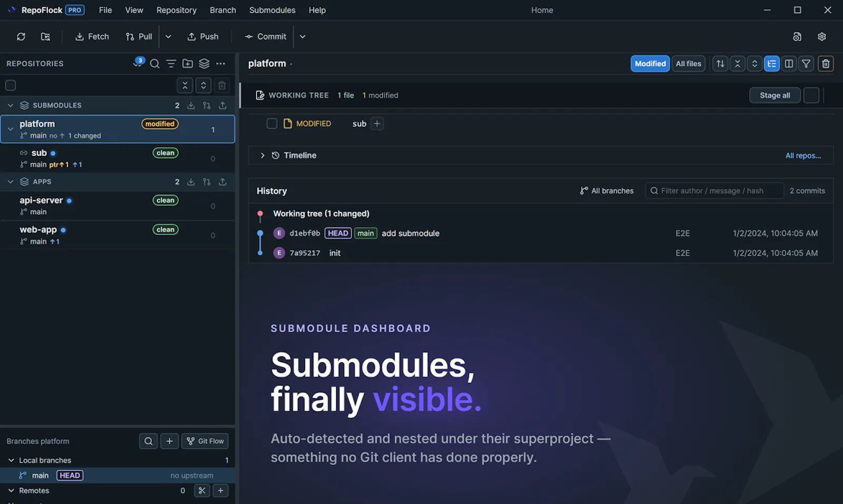Screen dimensions: 843x504
Task: Expand the Timeline section
Action: point(262,155)
